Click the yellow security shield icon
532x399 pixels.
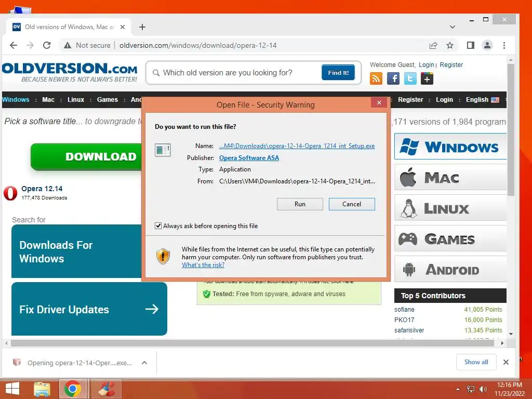click(x=163, y=256)
